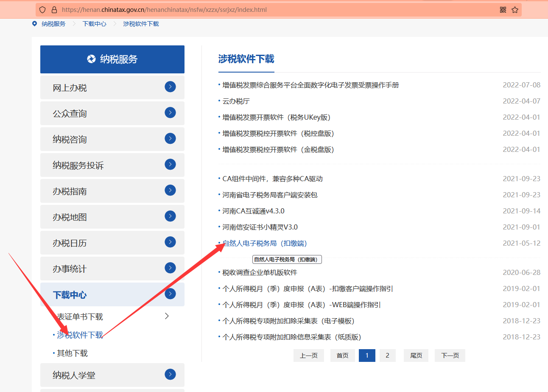Collapse 下载中心 with its arrow icon

click(170, 294)
